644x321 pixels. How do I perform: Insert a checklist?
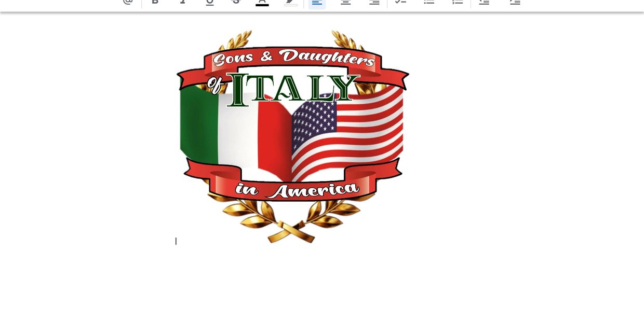tap(400, 2)
